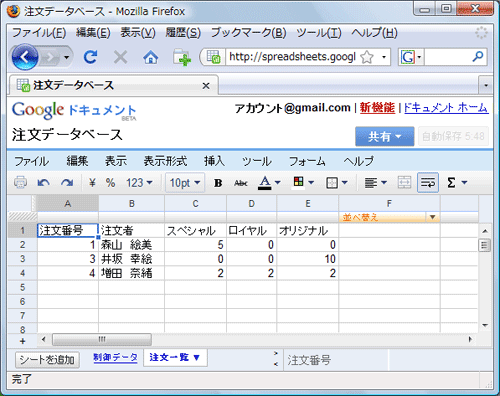Open the text alignment dropdown
Viewport: 500px width, 396px height.
pos(375,183)
